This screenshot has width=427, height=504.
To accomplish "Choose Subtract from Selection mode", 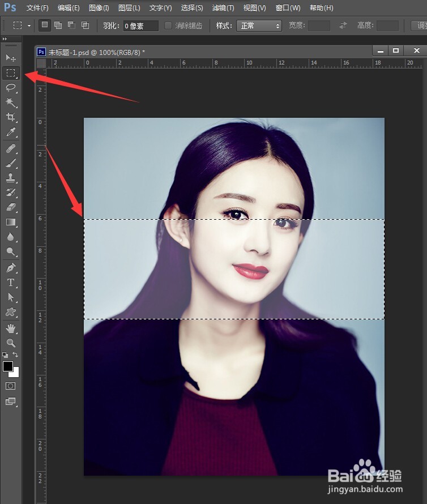I will (x=71, y=25).
